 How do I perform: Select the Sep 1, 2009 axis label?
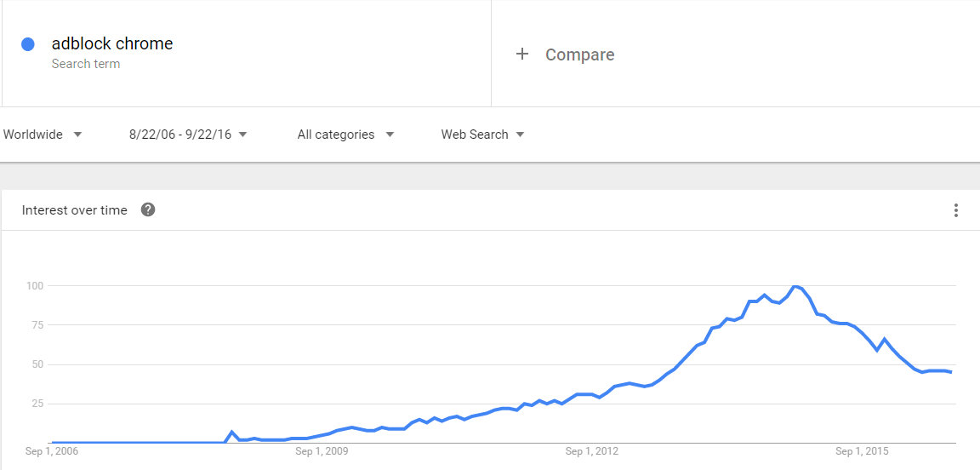322,450
